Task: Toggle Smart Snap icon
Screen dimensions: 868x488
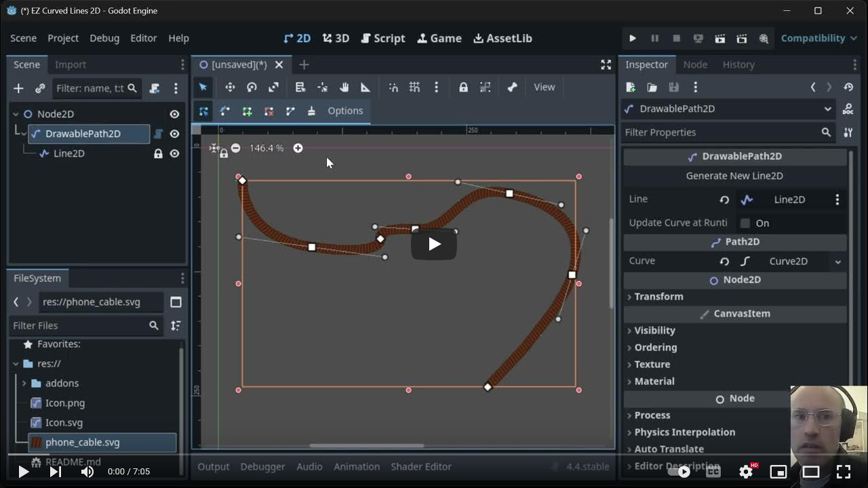Action: (x=393, y=87)
